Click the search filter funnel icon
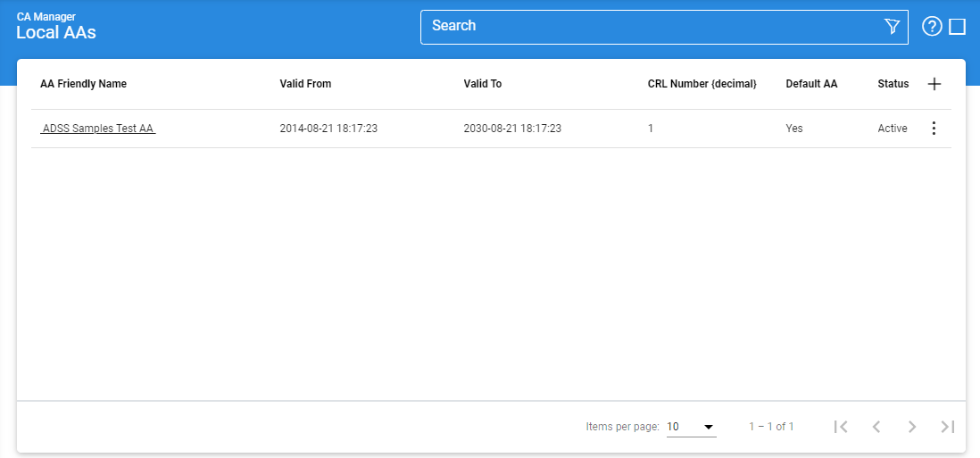The image size is (980, 458). point(892,27)
